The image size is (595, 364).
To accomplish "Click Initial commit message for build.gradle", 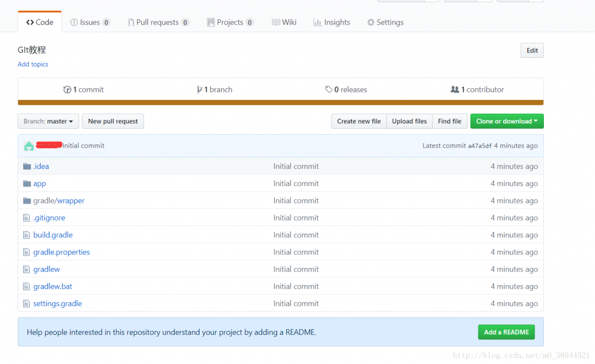I will tap(296, 235).
